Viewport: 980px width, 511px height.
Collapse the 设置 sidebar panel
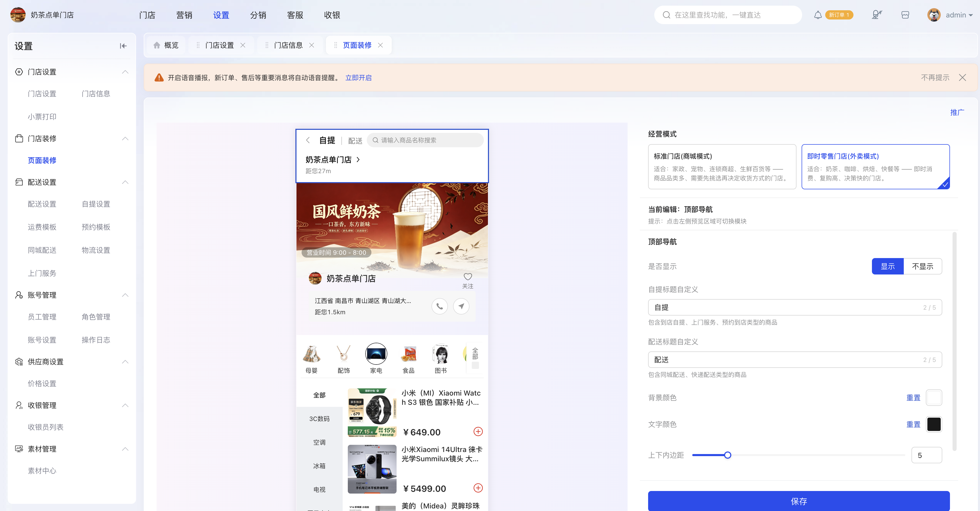pyautogui.click(x=123, y=46)
